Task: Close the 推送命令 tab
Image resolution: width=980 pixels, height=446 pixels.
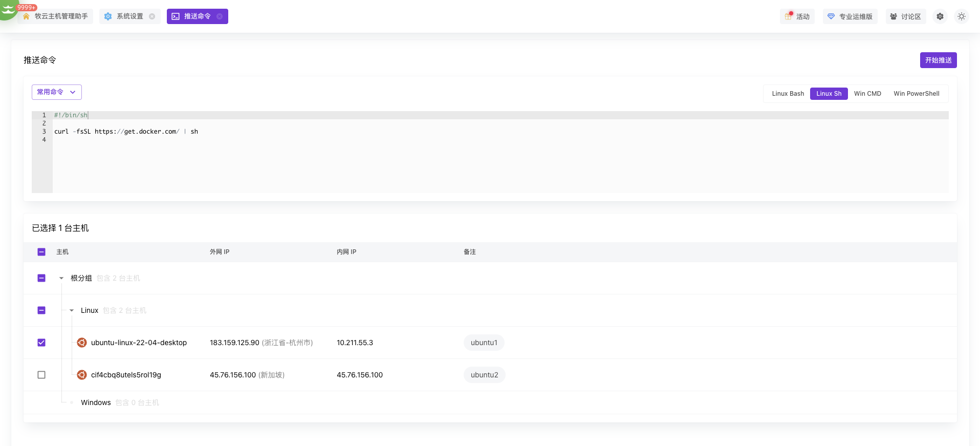Action: tap(220, 16)
